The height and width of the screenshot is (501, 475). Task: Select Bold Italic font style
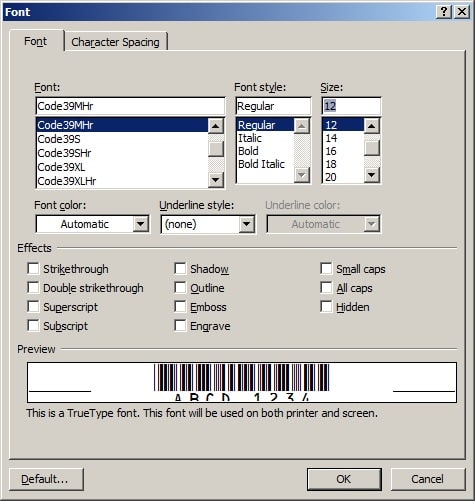tap(265, 164)
